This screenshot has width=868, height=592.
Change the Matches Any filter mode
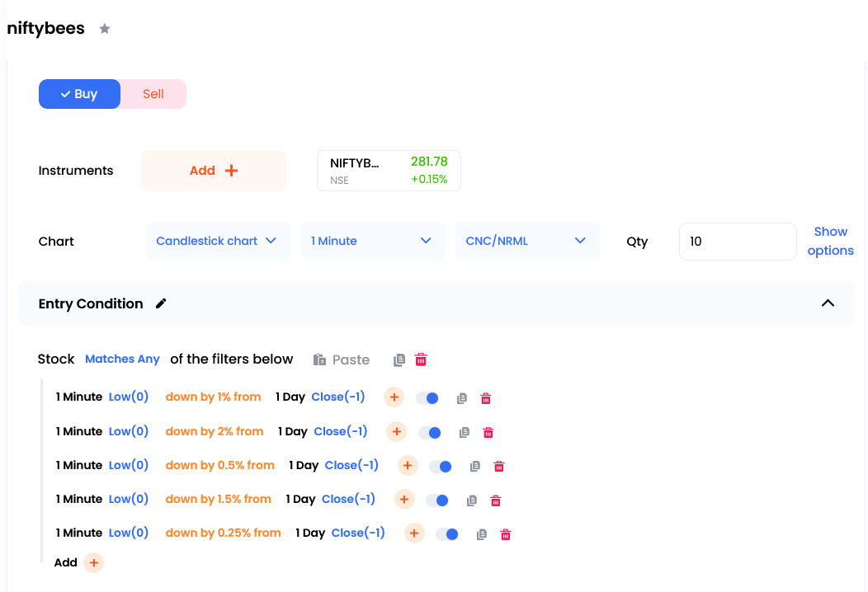click(122, 359)
